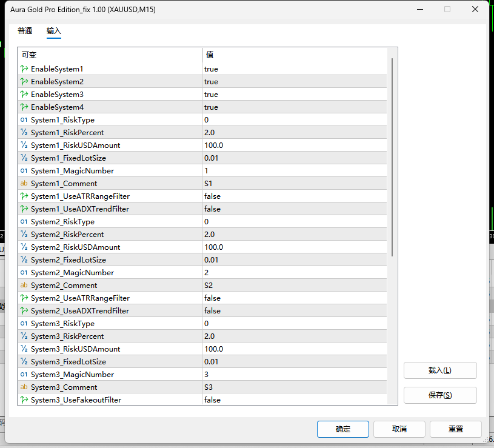Toggle the System2_UseADXTrendFilter false value
The image size is (494, 448).
pyautogui.click(x=294, y=310)
